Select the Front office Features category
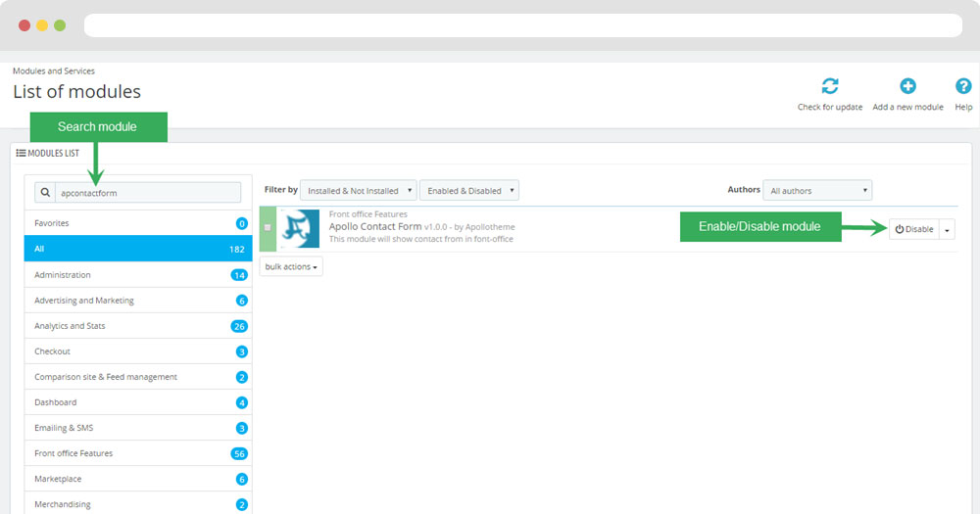 (x=138, y=453)
